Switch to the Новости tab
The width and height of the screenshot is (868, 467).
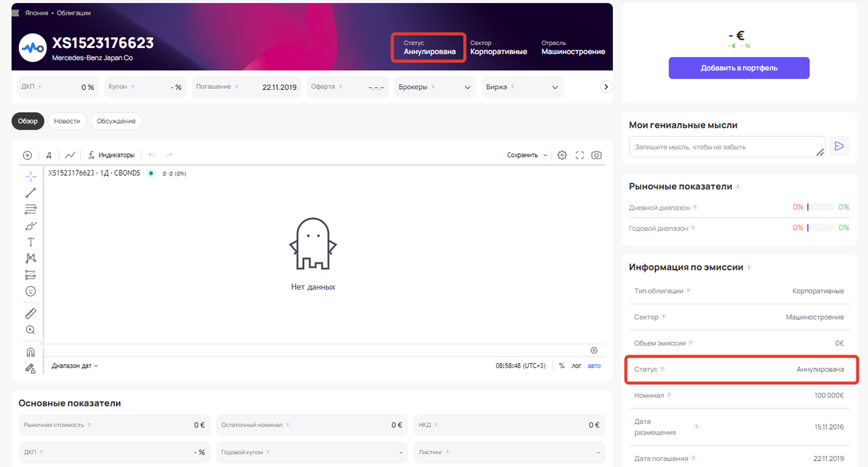coord(67,121)
